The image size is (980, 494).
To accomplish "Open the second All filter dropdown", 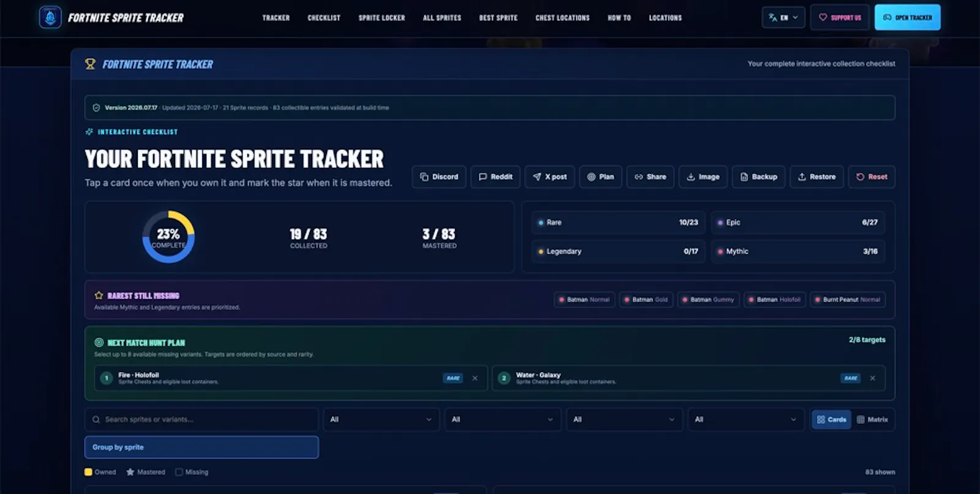I will pos(503,420).
